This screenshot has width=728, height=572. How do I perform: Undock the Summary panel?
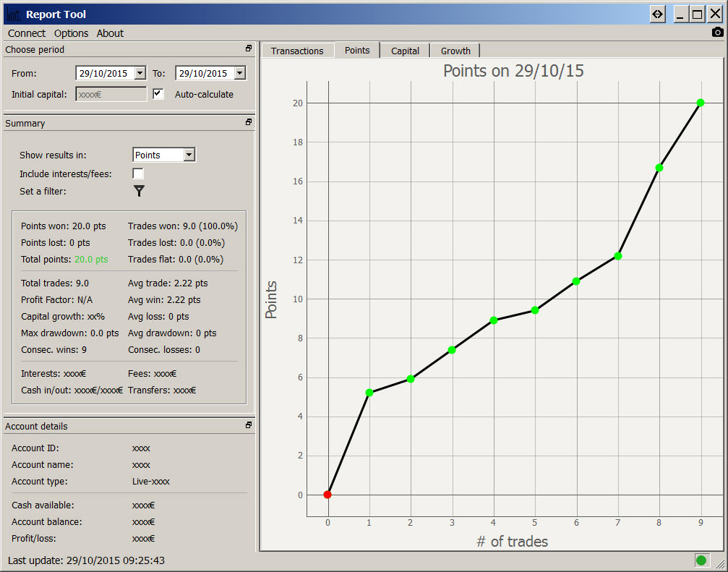point(249,123)
